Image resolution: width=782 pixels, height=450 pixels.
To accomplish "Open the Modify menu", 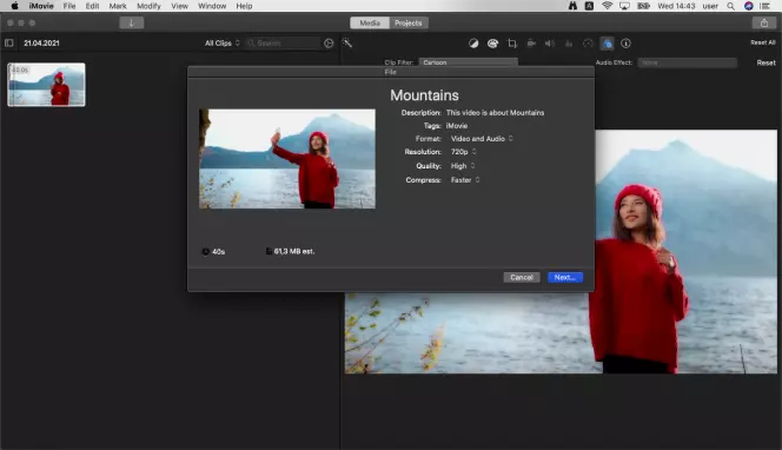I will click(149, 6).
